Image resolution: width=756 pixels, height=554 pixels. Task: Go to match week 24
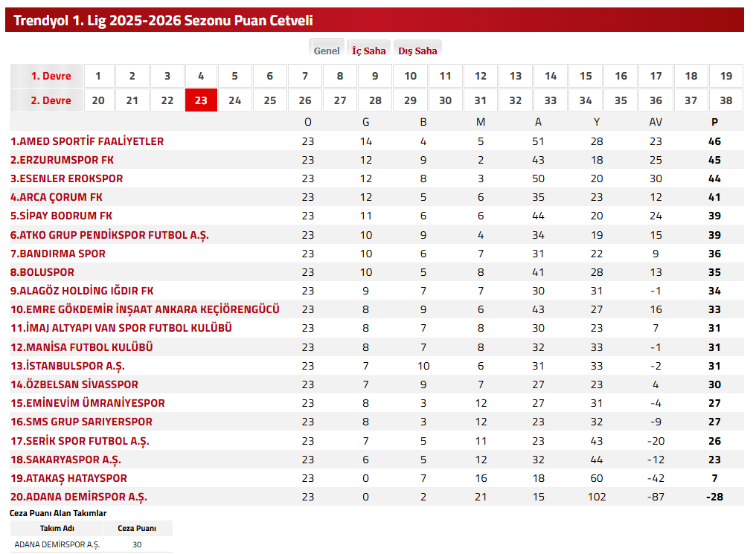click(235, 100)
